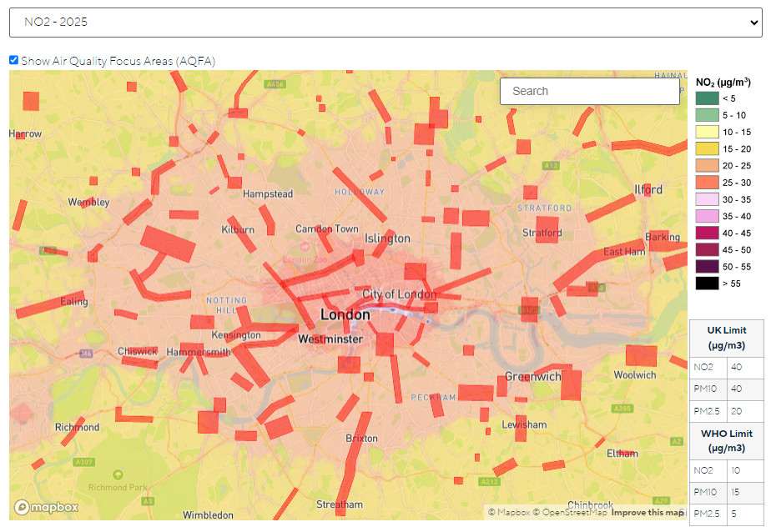
Task: Click the Improve this map link
Action: click(648, 512)
